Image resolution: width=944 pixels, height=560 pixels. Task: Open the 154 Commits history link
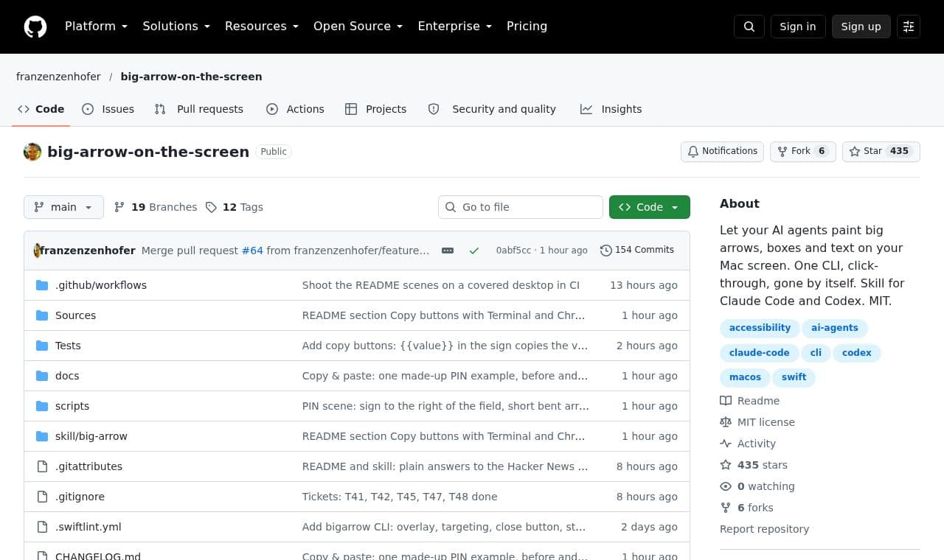click(x=637, y=250)
